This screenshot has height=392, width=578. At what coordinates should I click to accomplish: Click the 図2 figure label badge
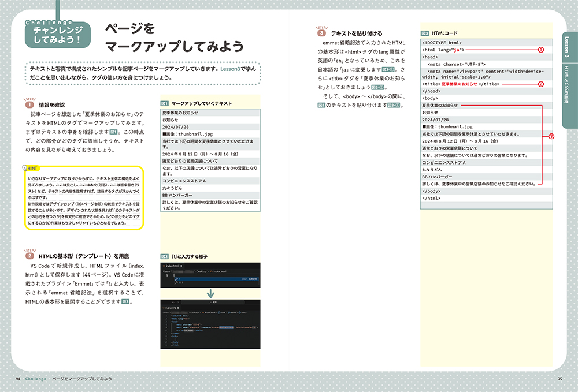click(x=164, y=256)
